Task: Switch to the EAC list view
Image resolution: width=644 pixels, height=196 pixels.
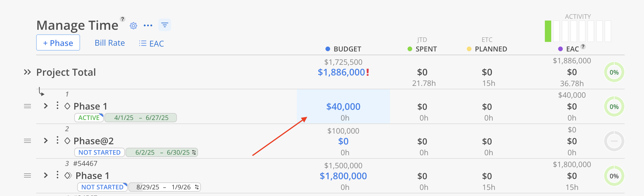Action: tap(151, 44)
